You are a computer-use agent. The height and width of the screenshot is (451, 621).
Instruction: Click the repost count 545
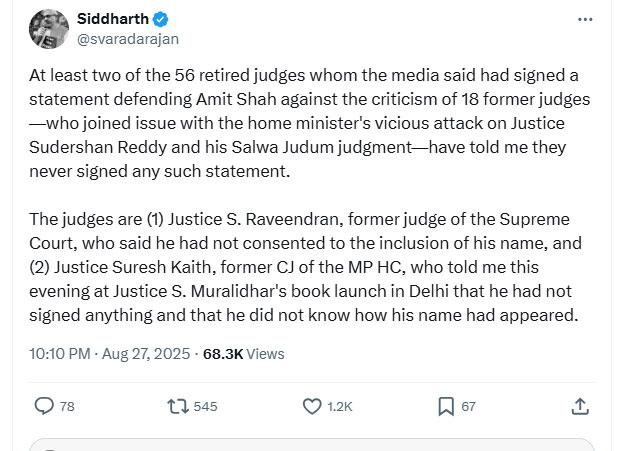tap(205, 407)
